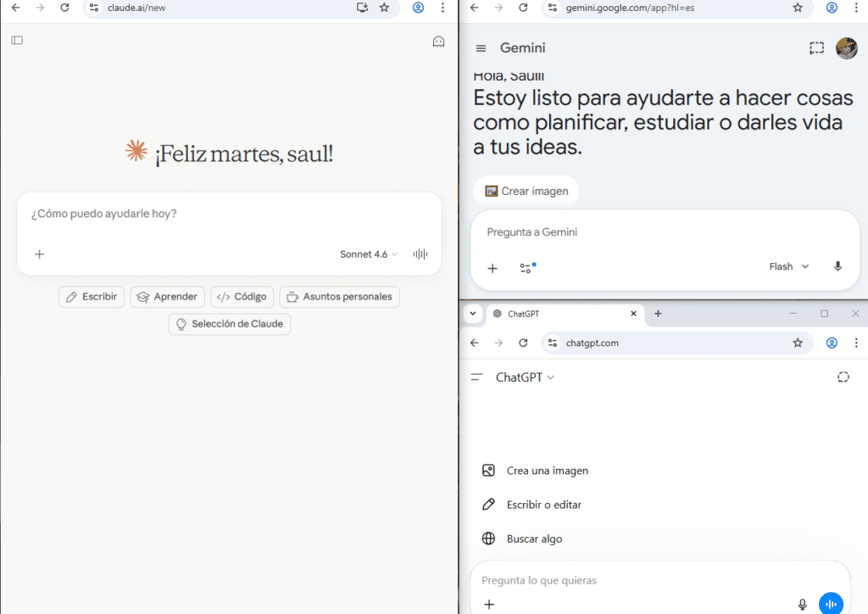The image size is (868, 614).
Task: Select the ChatGPT browser tab
Action: coord(565,314)
